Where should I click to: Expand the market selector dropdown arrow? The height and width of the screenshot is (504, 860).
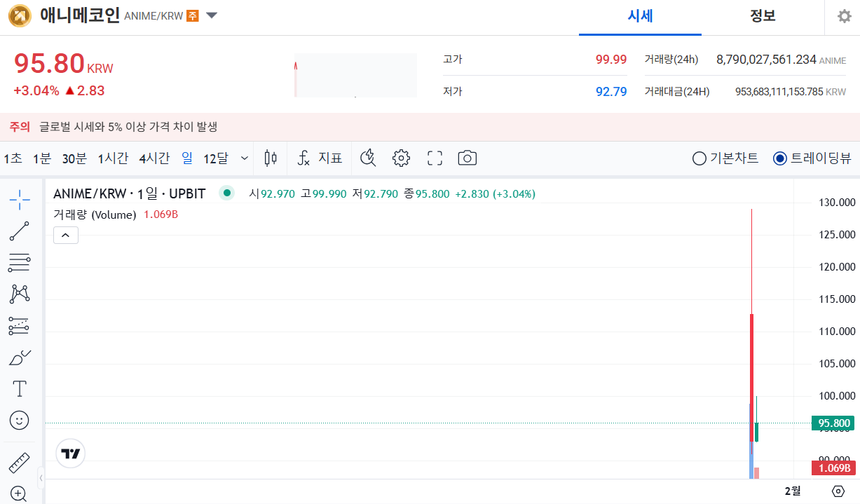[x=212, y=15]
